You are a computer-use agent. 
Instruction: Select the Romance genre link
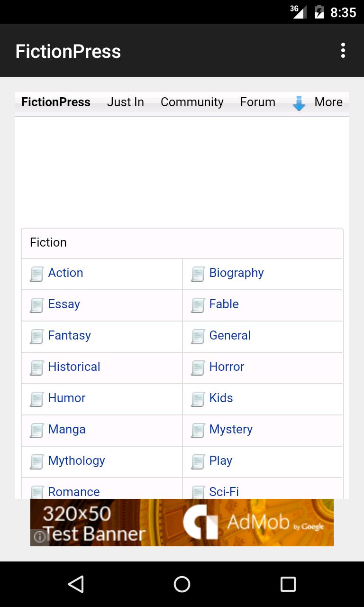[74, 492]
